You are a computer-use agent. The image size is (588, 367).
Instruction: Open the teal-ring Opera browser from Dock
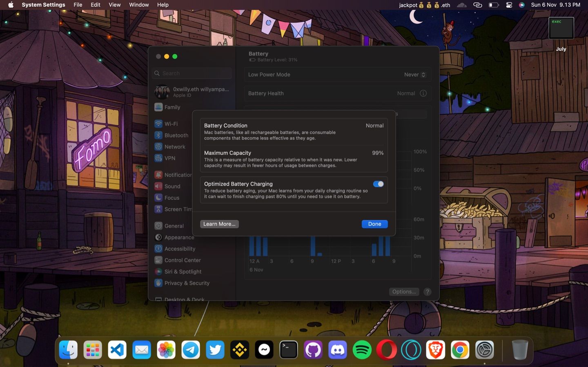(411, 350)
